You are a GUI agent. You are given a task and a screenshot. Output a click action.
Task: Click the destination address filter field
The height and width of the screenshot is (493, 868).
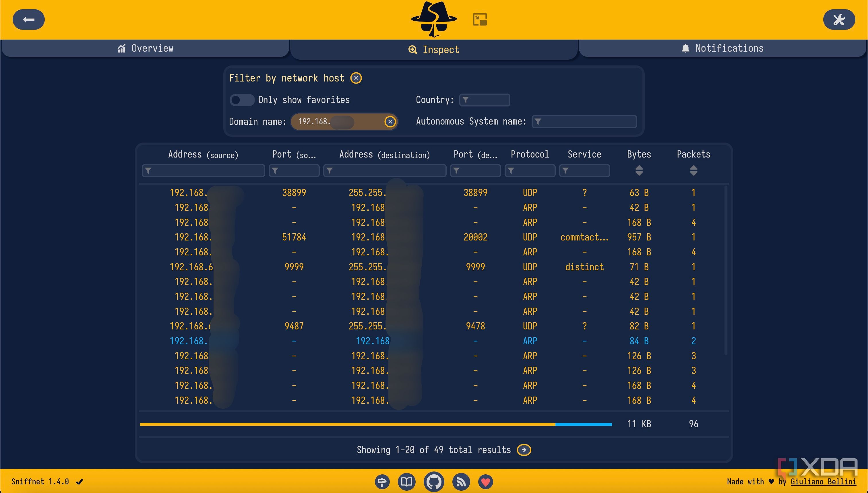pyautogui.click(x=385, y=170)
